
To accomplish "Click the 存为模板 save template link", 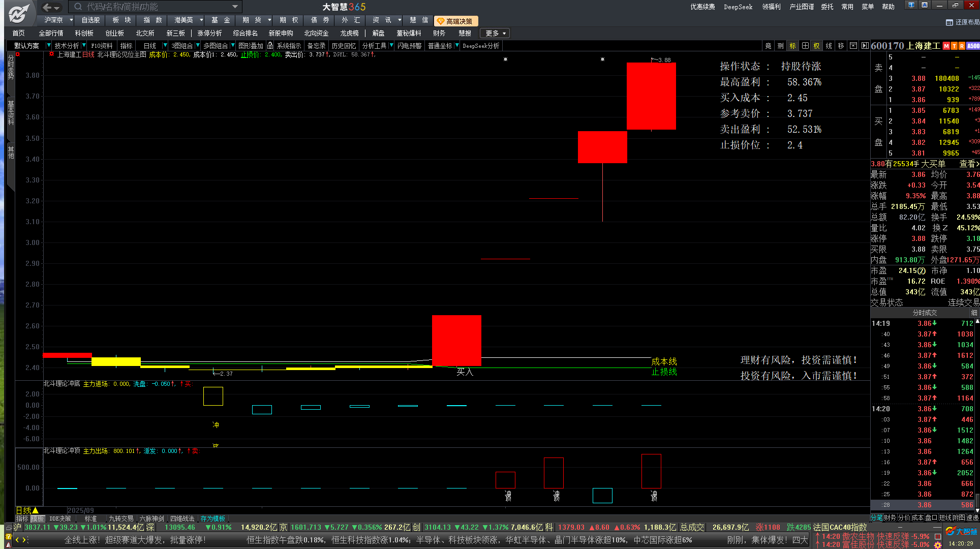I will [x=212, y=518].
